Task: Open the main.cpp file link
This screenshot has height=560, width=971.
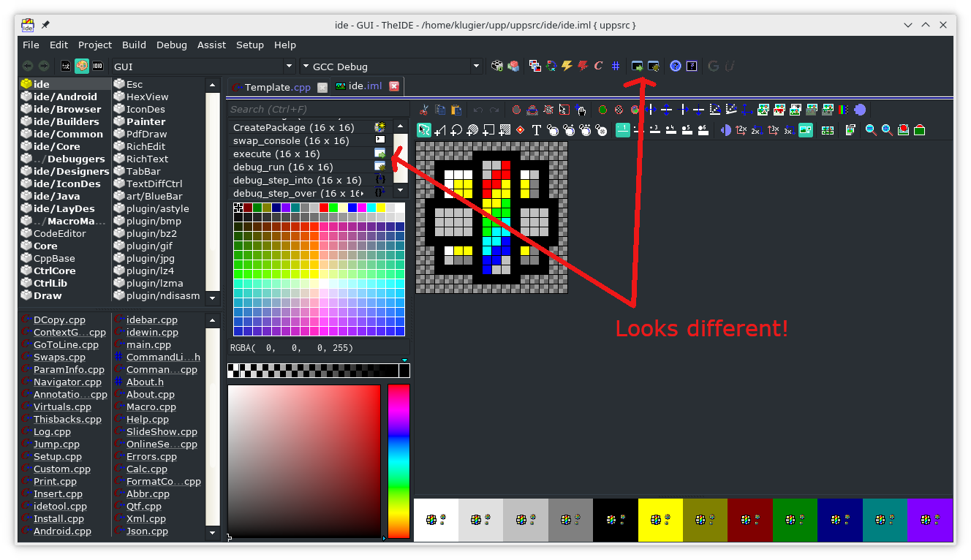Action: coord(148,344)
